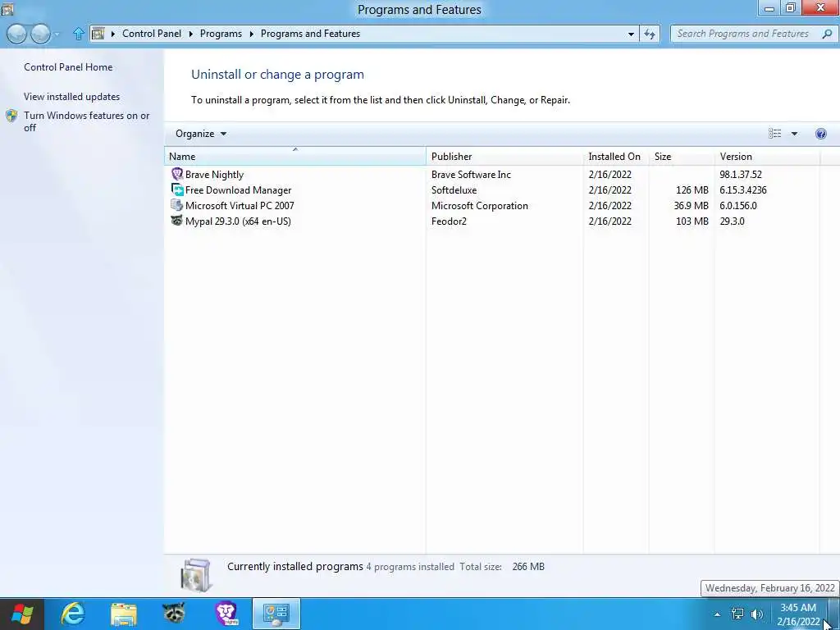Click the installed programs details pane icon
840x630 pixels.
[196, 575]
